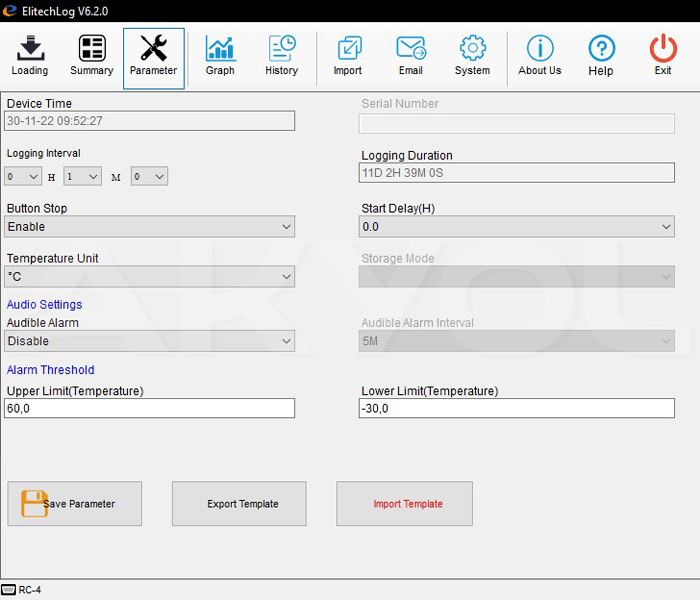Expand the Temperature Unit dropdown
The width and height of the screenshot is (700, 600).
(x=150, y=276)
